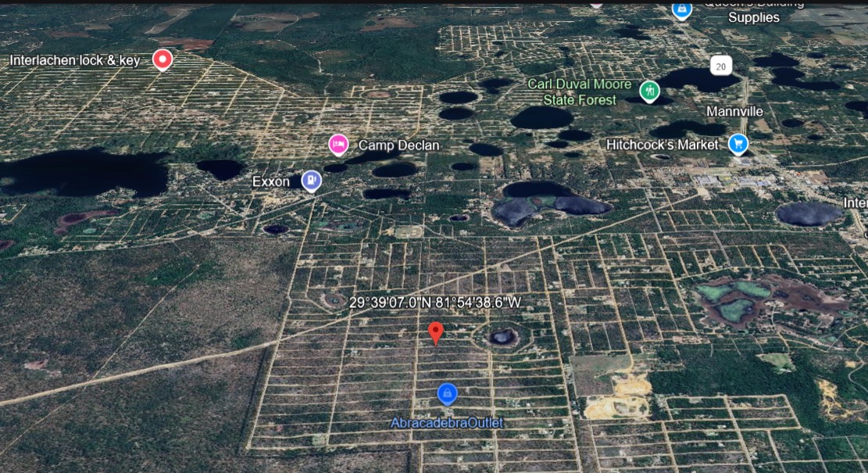Image resolution: width=868 pixels, height=473 pixels.
Task: Click the Mannville place name label
Action: 734,112
